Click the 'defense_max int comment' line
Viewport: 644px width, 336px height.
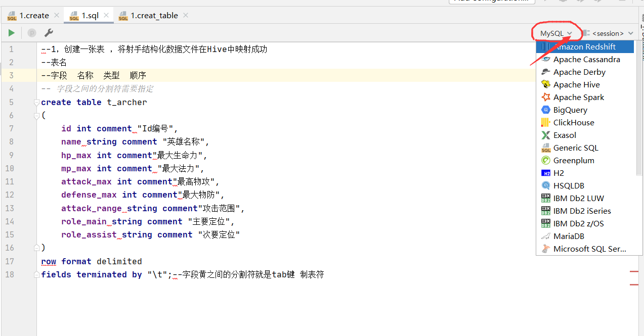point(143,195)
